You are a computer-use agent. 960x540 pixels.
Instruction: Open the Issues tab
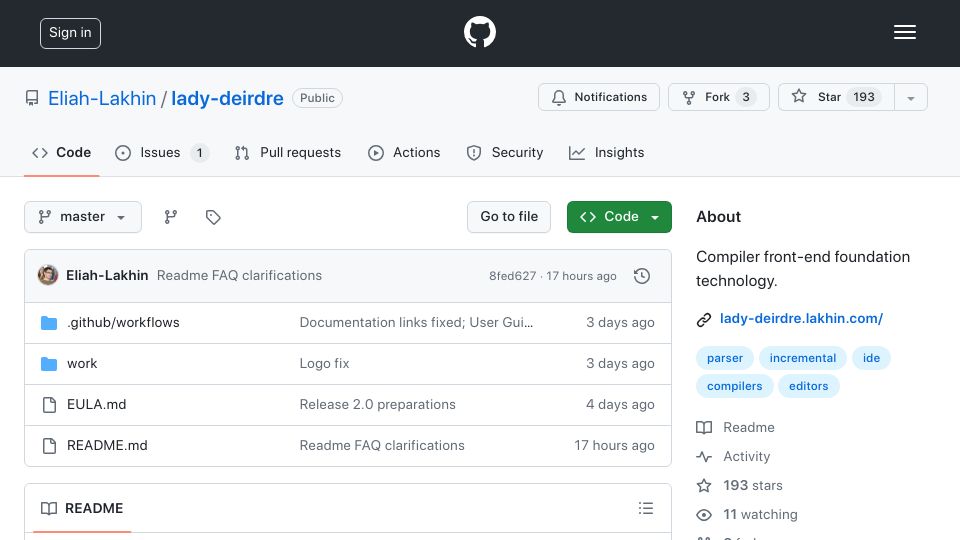[162, 152]
